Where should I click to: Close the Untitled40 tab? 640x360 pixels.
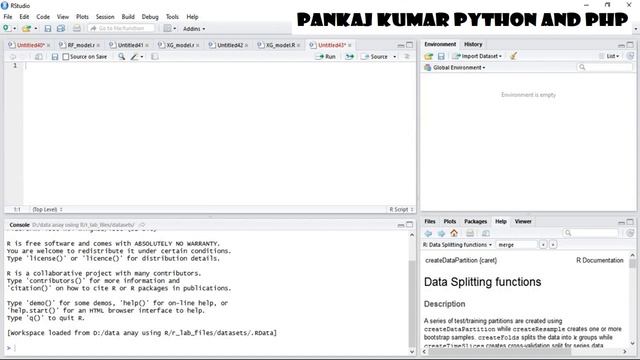coord(49,45)
